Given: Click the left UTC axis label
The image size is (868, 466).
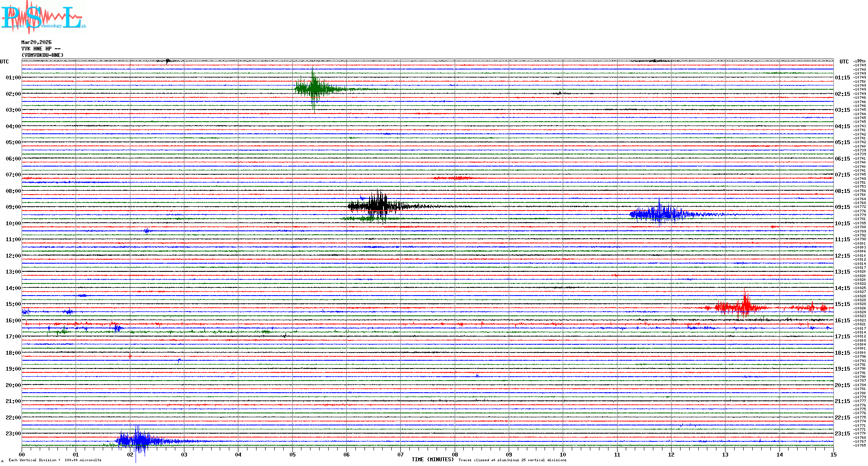Looking at the screenshot, I should (x=4, y=62).
